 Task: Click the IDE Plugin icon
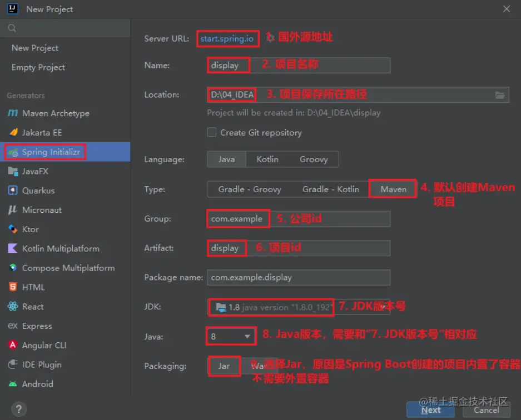[13, 364]
